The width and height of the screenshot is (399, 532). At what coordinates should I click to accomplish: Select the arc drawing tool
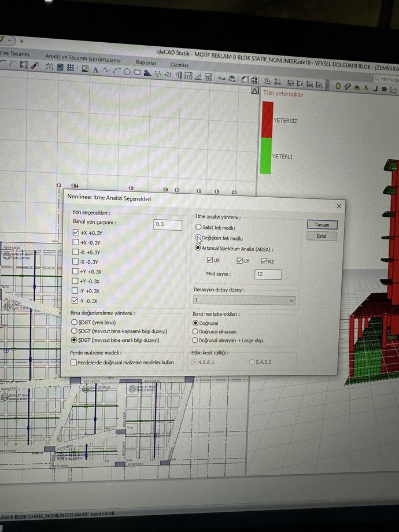tap(117, 71)
